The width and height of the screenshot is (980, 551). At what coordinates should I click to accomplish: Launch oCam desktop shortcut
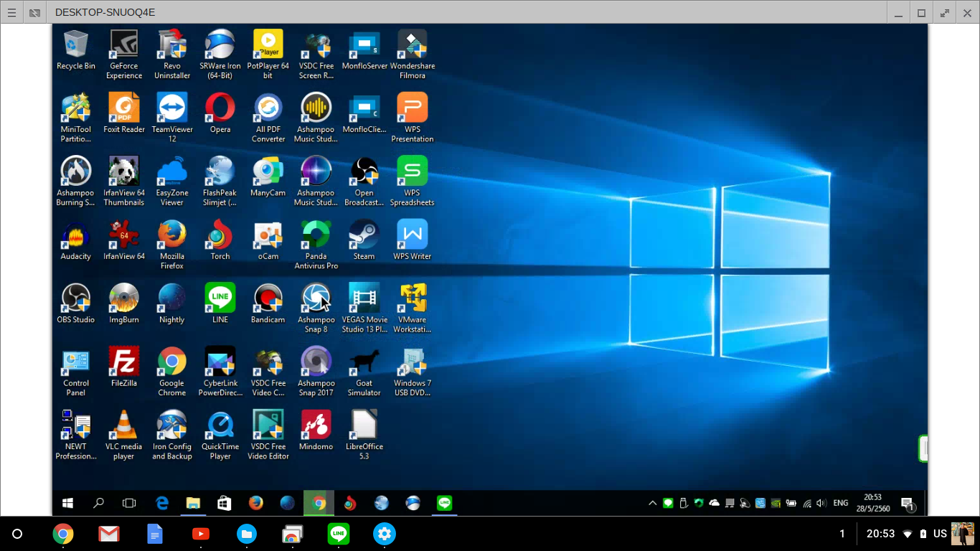coord(268,240)
